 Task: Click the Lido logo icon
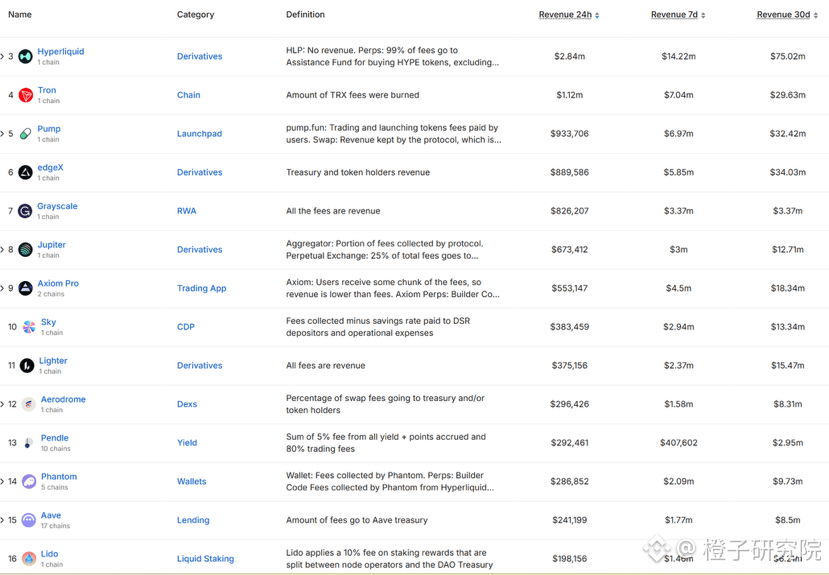coord(29,559)
